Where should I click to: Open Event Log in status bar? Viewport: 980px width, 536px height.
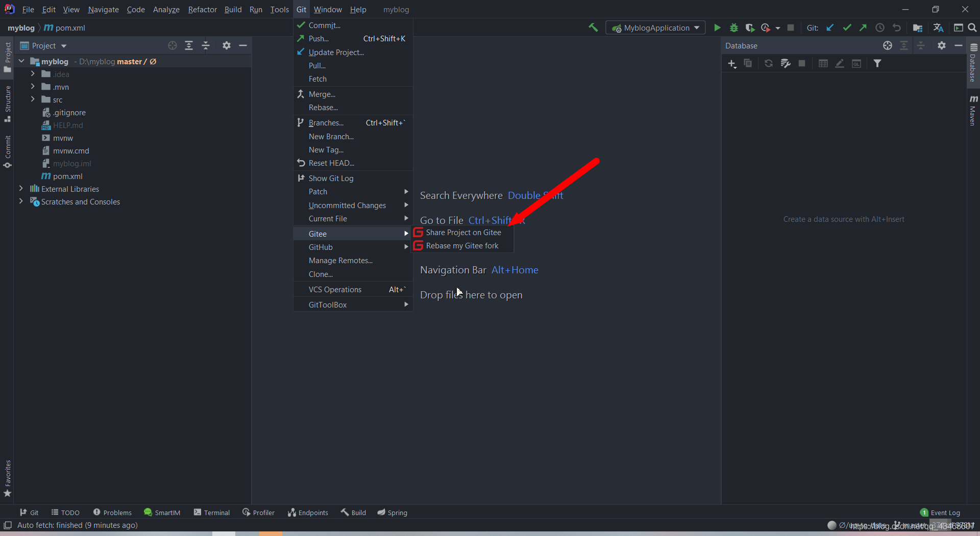tap(940, 513)
